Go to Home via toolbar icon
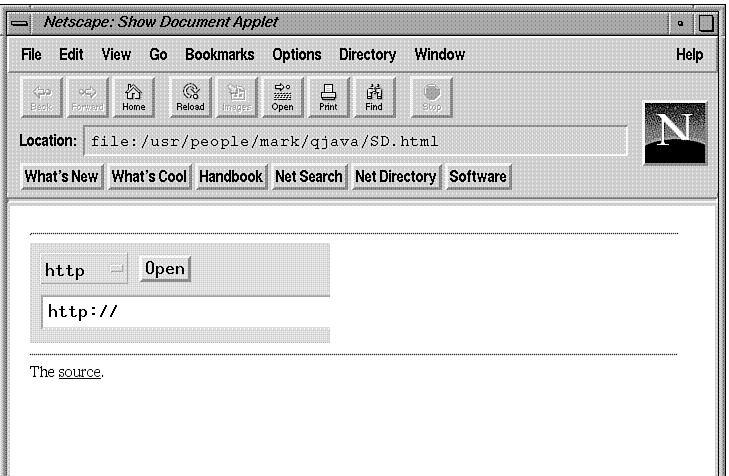 133,96
